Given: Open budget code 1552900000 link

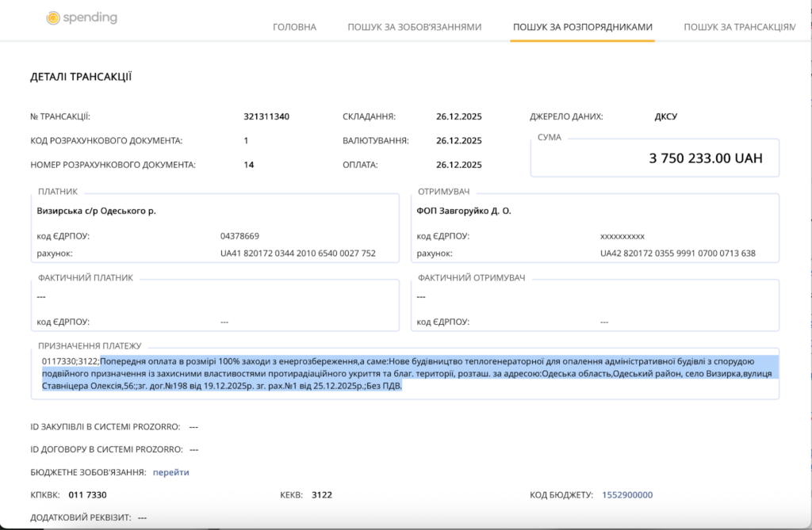Looking at the screenshot, I should [x=627, y=495].
